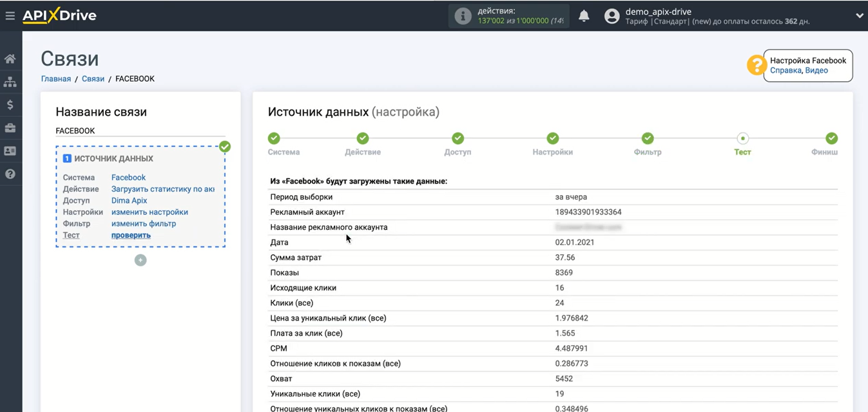
Task: Click the ApiX-Drive logo
Action: (x=59, y=16)
